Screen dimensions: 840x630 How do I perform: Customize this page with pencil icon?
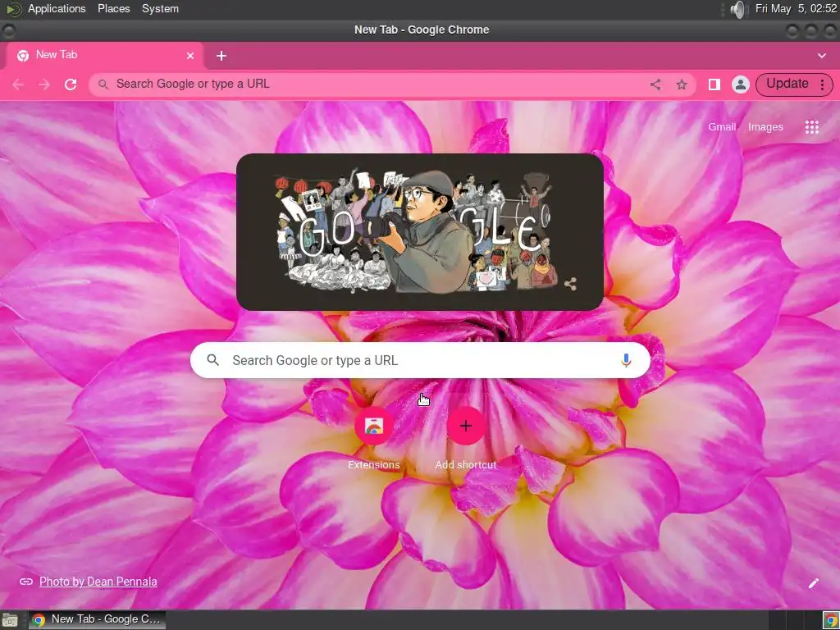[813, 583]
